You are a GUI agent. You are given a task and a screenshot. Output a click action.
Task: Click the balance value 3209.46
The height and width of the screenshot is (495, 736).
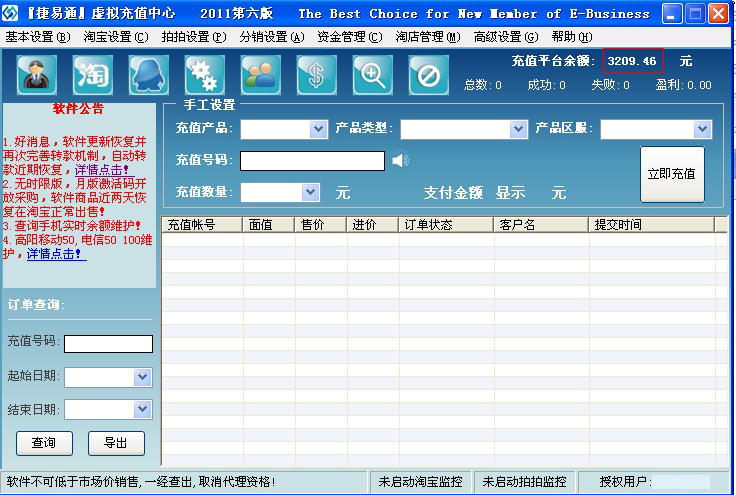point(632,61)
